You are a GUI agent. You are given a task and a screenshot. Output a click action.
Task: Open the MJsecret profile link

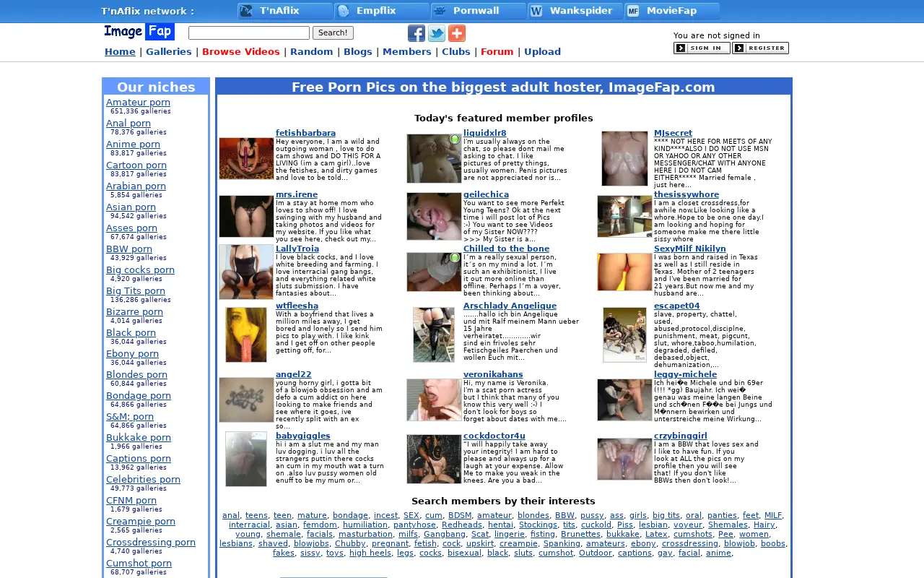673,134
